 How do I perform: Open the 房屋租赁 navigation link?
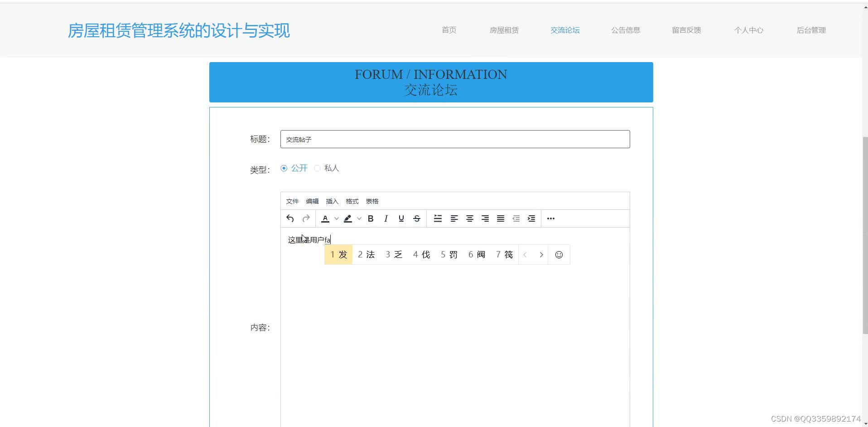[504, 30]
